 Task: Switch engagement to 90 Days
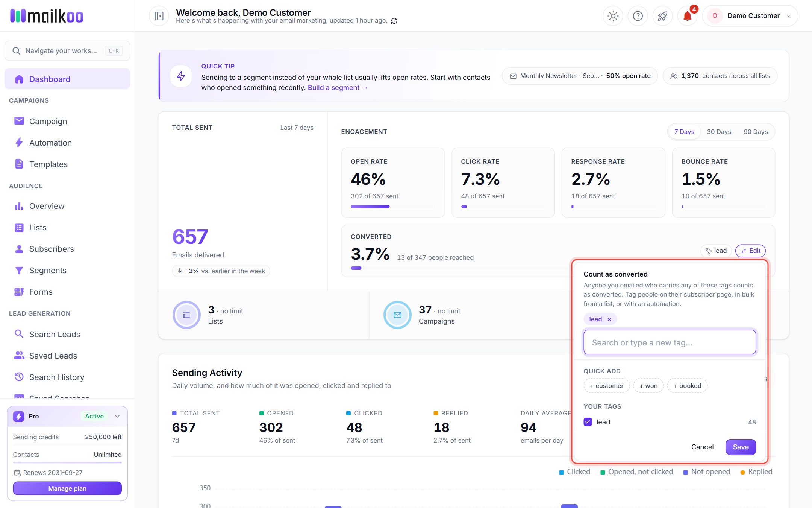[x=756, y=132]
